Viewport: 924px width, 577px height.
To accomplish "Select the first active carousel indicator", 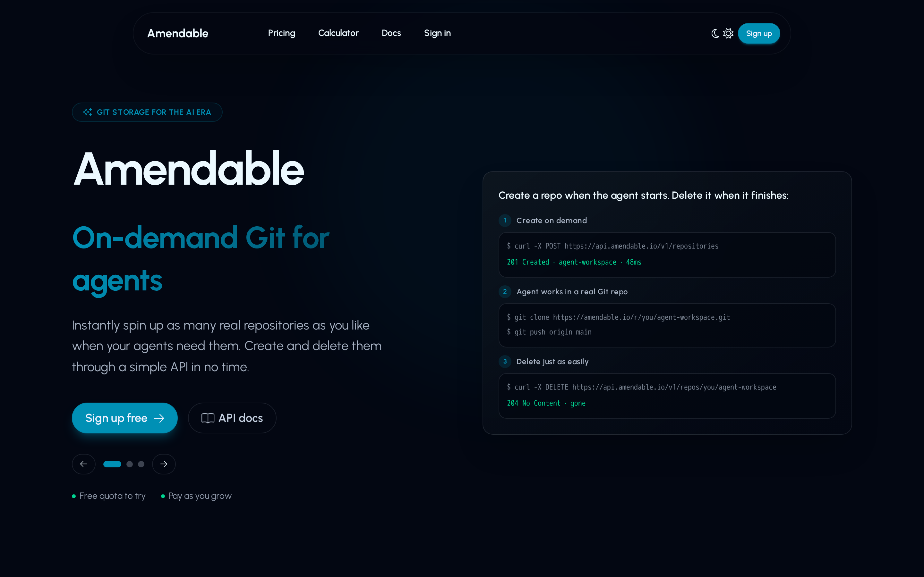I will pos(112,464).
